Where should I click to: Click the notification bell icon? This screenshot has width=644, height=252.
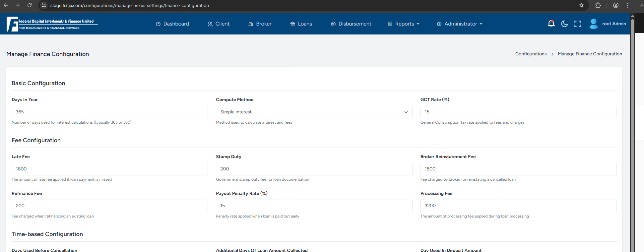551,24
